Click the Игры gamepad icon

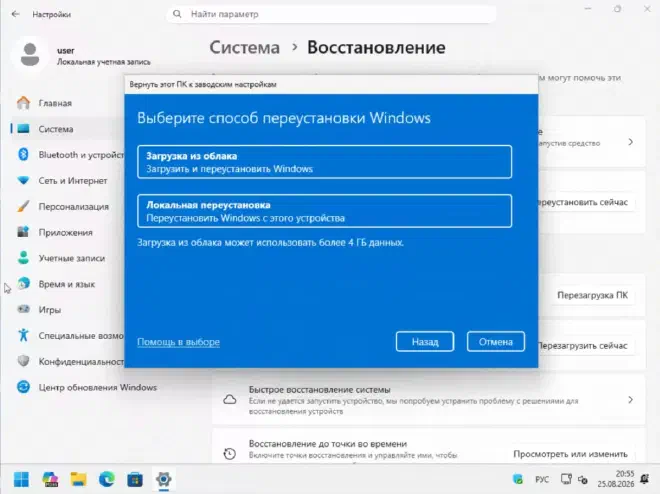[x=24, y=309]
